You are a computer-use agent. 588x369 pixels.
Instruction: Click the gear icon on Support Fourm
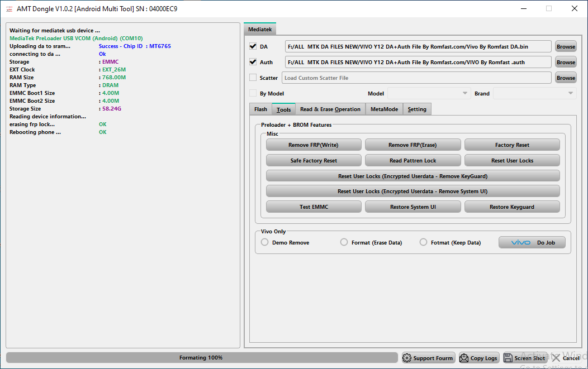coord(407,358)
